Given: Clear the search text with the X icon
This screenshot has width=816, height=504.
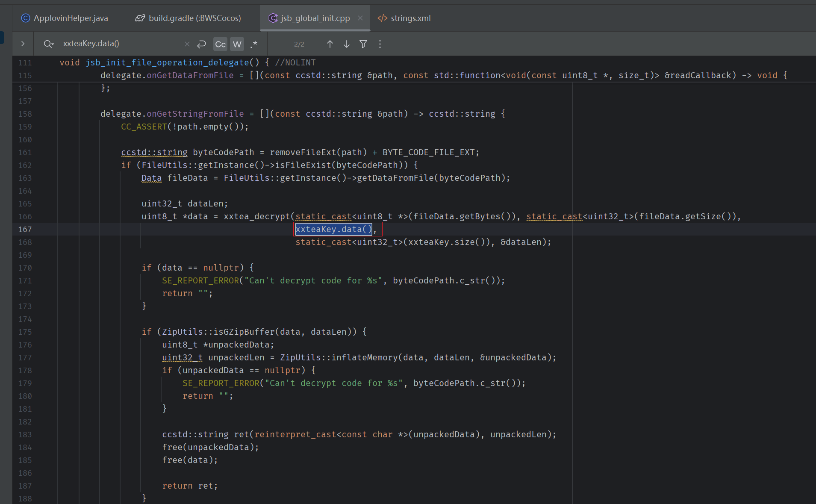Looking at the screenshot, I should click(x=187, y=44).
